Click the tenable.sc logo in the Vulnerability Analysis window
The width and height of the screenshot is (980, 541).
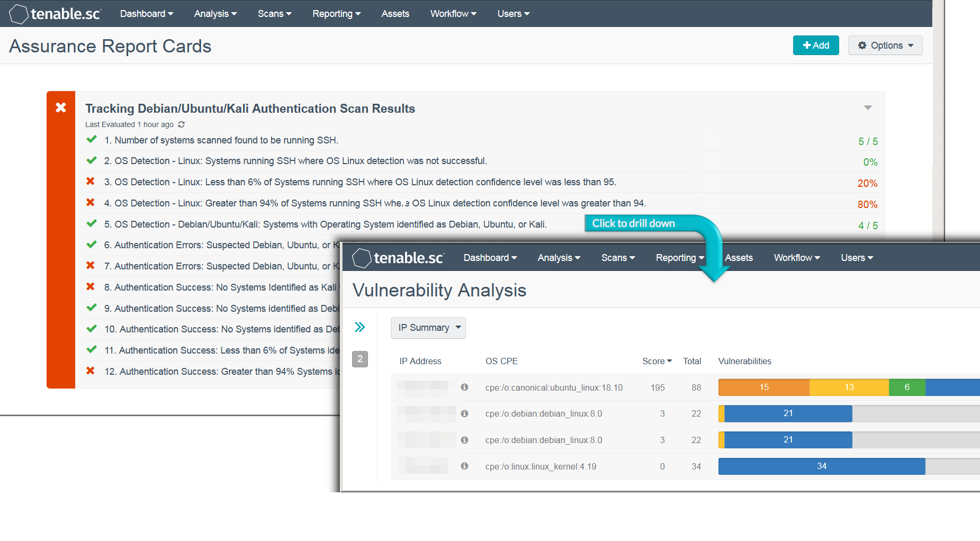coord(398,258)
